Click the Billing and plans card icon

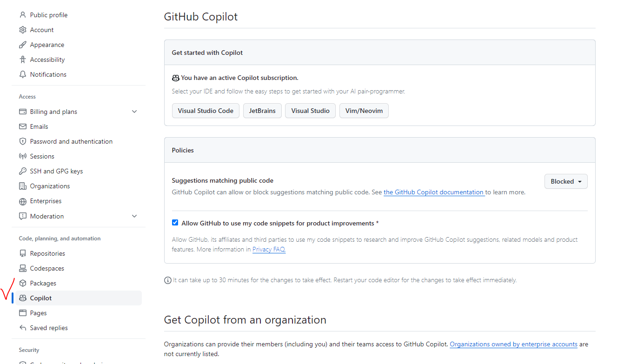coord(22,112)
